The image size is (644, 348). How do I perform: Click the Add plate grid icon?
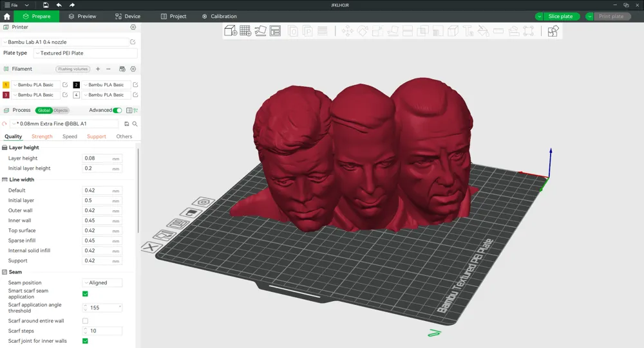pos(245,31)
